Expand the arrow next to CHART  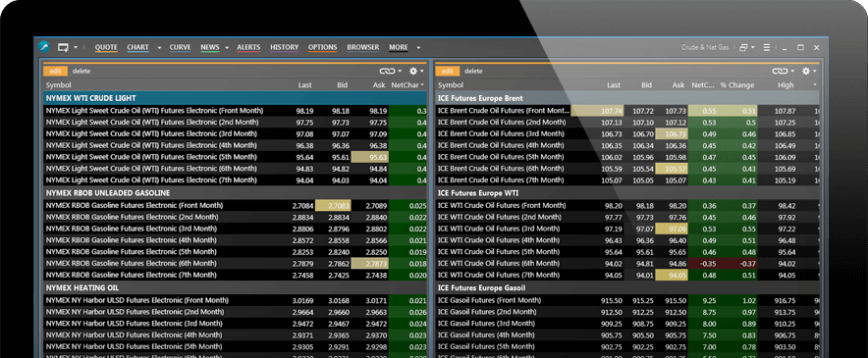click(x=159, y=48)
